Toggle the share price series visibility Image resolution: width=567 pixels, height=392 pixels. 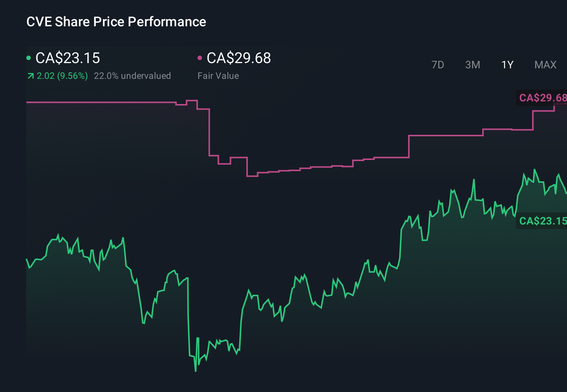(29, 57)
